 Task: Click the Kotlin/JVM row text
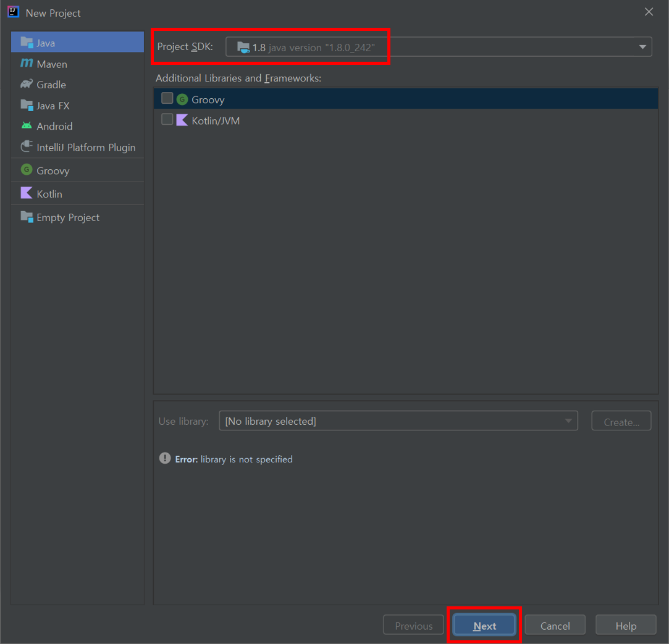point(216,120)
